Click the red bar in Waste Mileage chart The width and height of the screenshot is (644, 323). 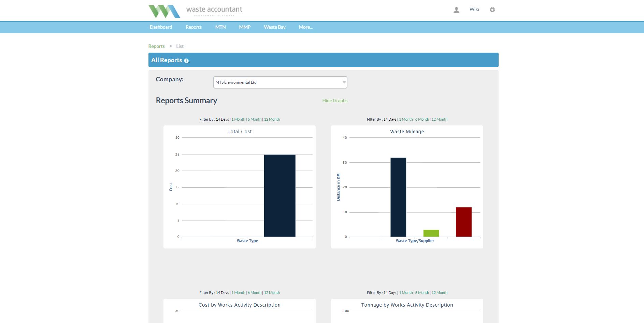463,222
